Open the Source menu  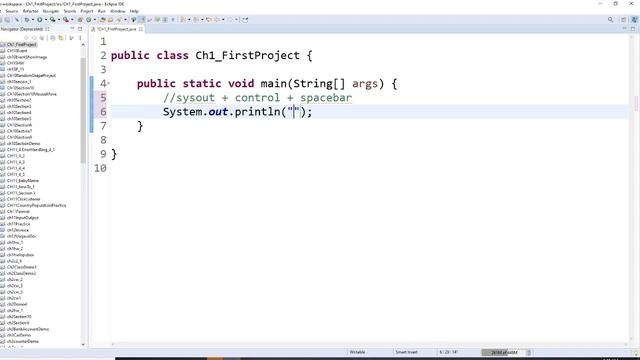11,11
